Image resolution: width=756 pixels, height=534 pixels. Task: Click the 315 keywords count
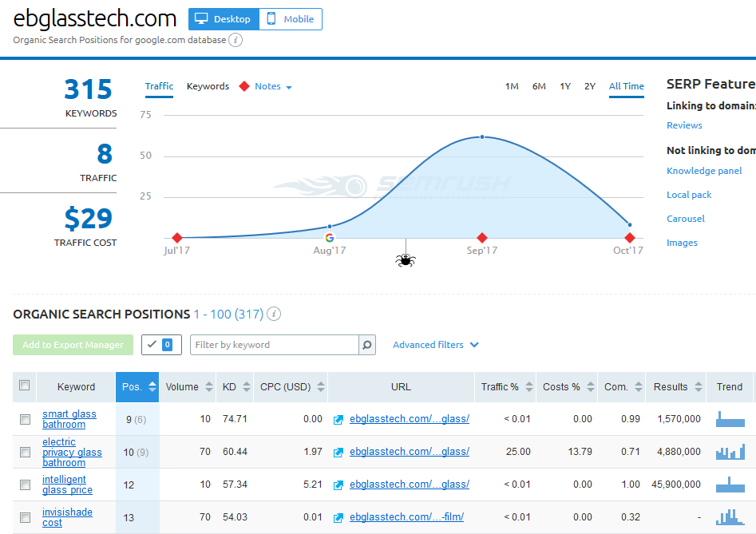pos(89,89)
